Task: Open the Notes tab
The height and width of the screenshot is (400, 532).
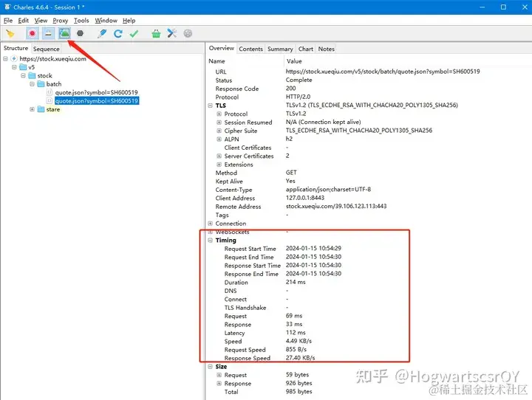Action: coord(326,49)
